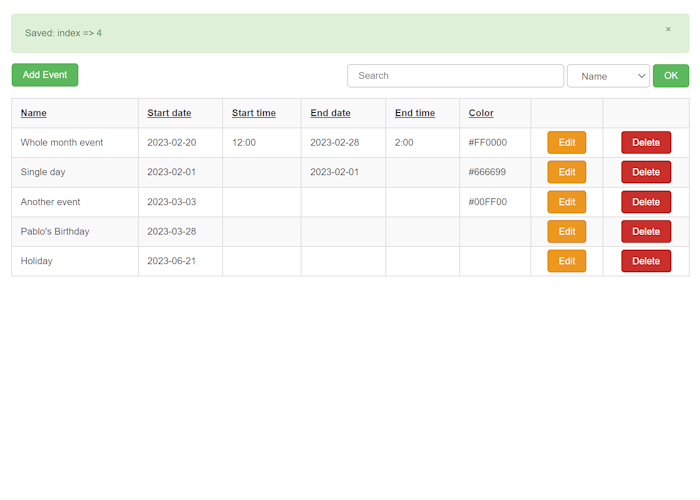Image resolution: width=700 pixels, height=500 pixels.
Task: Delete the Whole month event row
Action: pyautogui.click(x=646, y=142)
